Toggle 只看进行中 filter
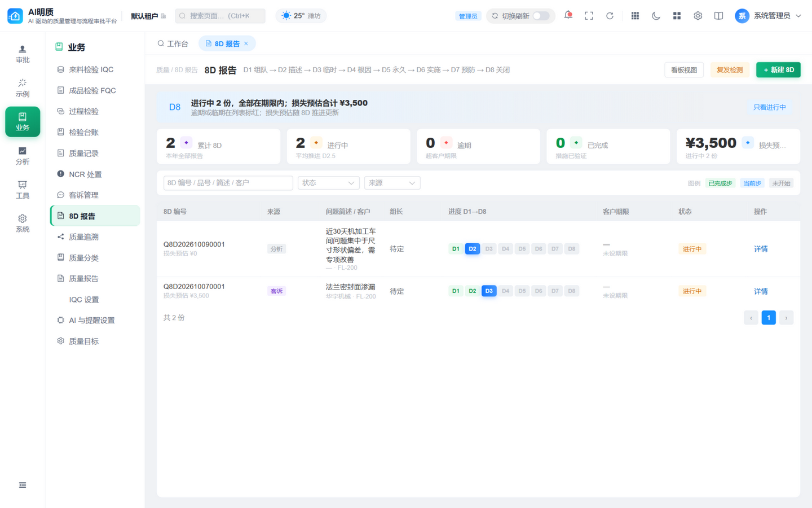Screen dimensions: 812x508 (769, 107)
